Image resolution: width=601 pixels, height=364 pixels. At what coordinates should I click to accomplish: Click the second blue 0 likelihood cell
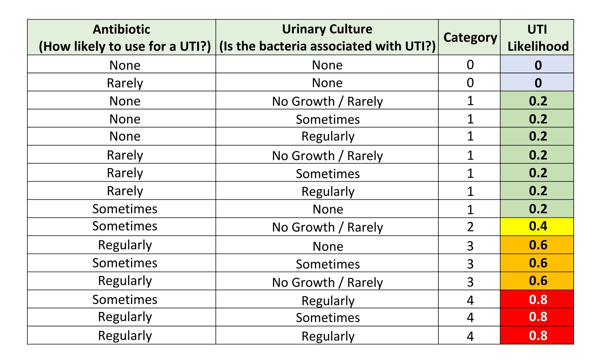pos(537,82)
